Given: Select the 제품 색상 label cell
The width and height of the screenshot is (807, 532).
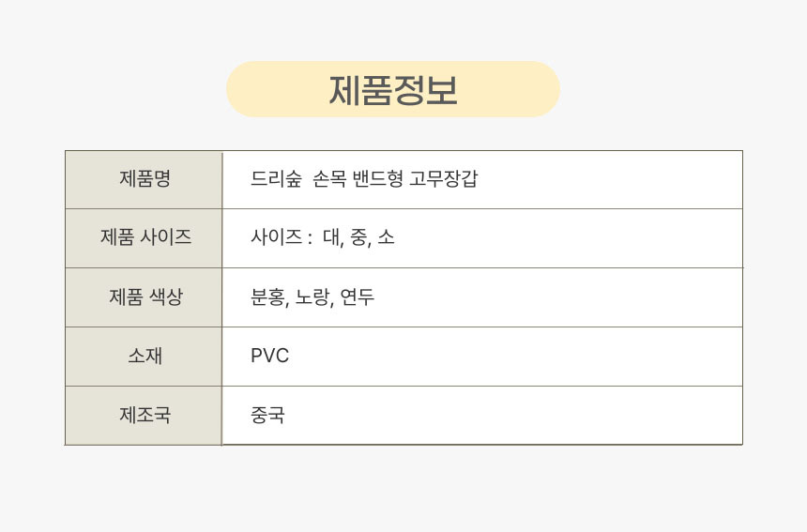Looking at the screenshot, I should tap(145, 297).
